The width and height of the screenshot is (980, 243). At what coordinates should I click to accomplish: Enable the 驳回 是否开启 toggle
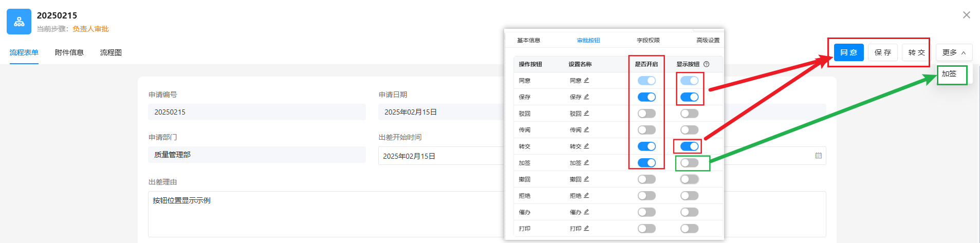pos(646,114)
